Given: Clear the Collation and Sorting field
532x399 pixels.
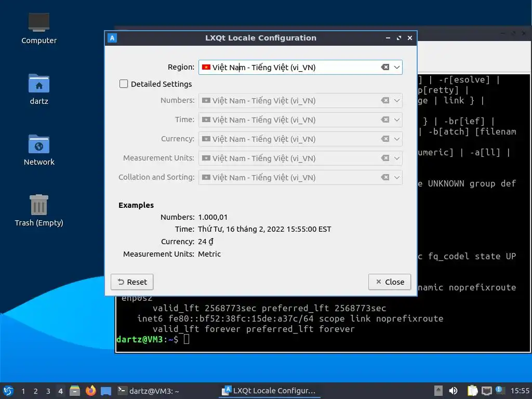Looking at the screenshot, I should click(385, 177).
